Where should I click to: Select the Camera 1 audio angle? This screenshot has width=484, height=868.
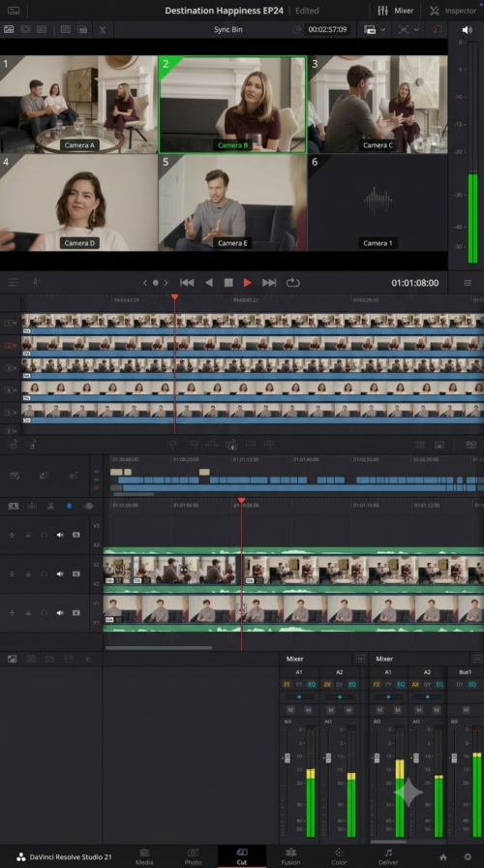378,202
